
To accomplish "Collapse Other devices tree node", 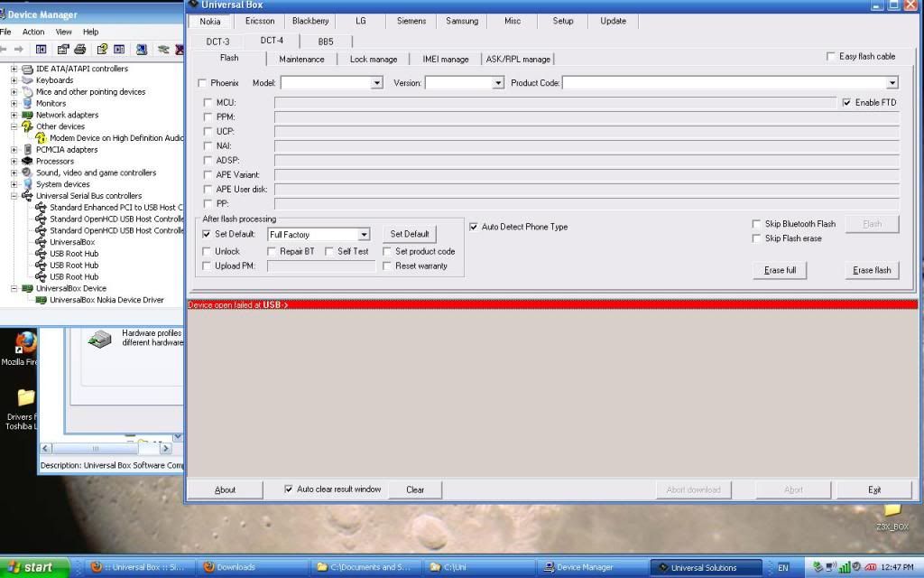I will click(14, 126).
